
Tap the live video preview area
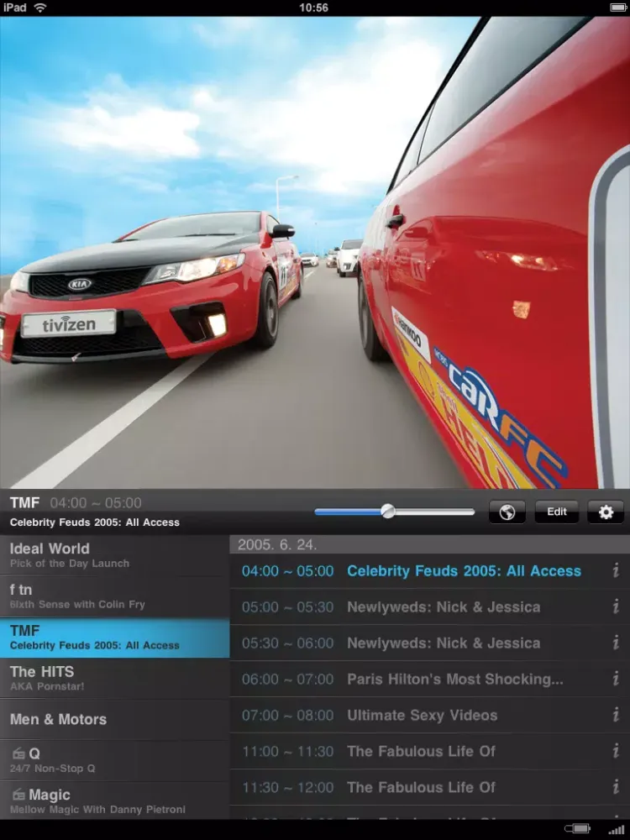315,252
